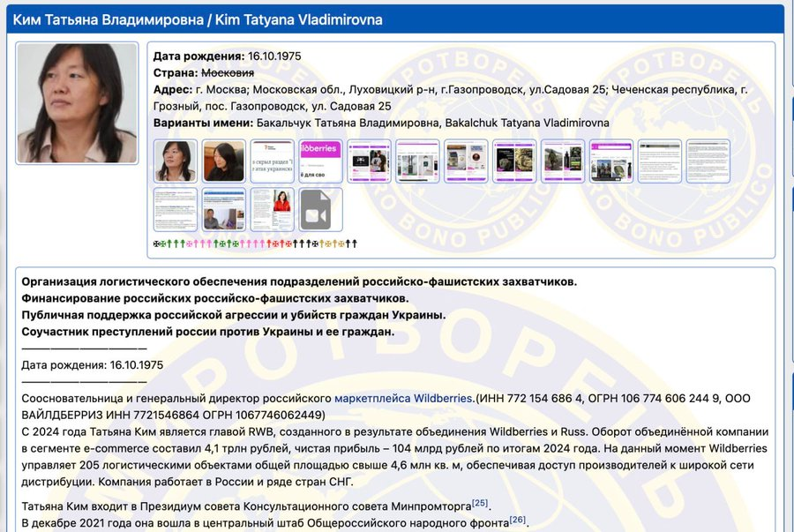
Task: Open the thumbnail showing Wildberries logo
Action: [320, 161]
